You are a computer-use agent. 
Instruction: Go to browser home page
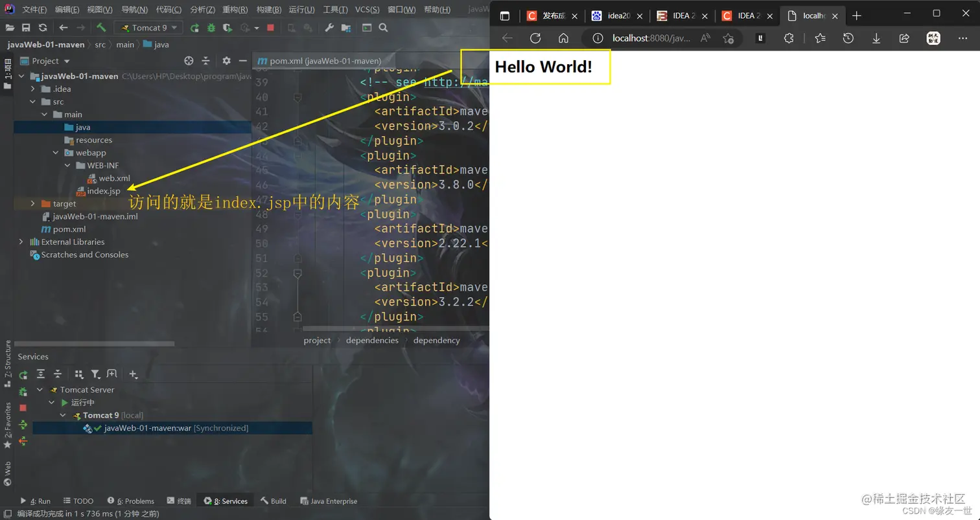pyautogui.click(x=563, y=38)
